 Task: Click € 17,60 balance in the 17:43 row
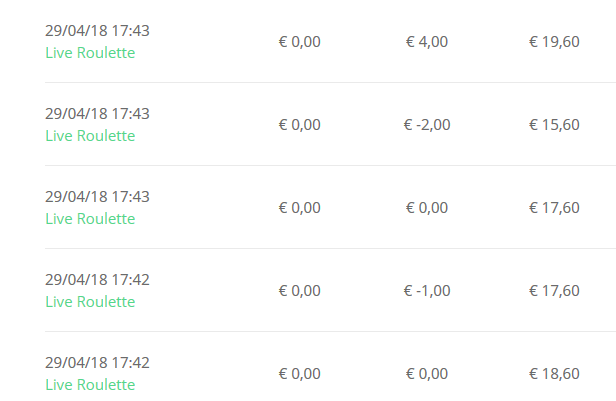pyautogui.click(x=554, y=207)
